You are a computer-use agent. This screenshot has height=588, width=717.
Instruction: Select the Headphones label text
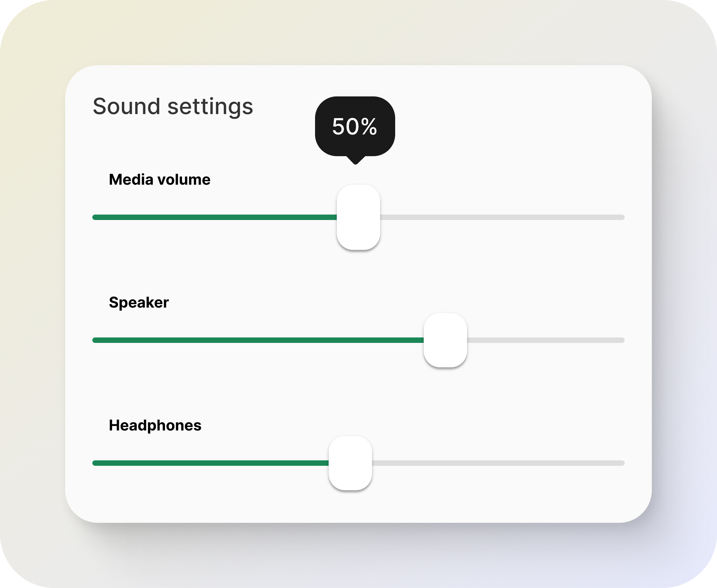point(155,425)
